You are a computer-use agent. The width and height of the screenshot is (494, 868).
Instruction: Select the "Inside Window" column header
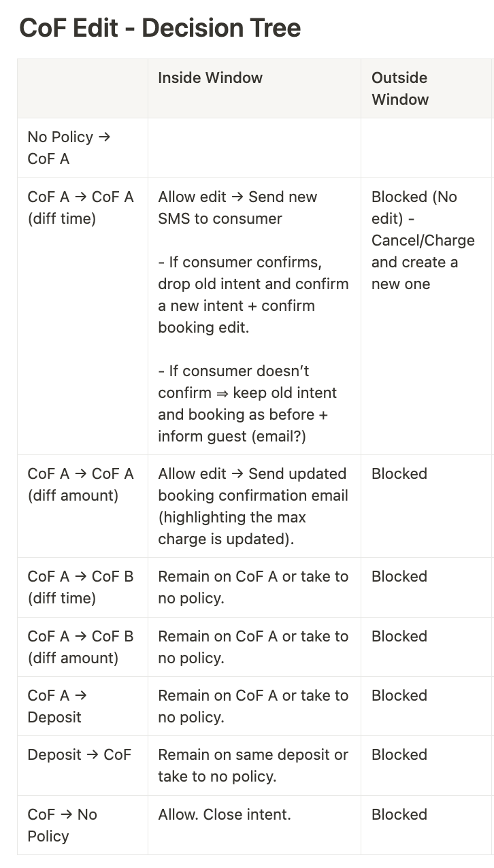(x=210, y=78)
